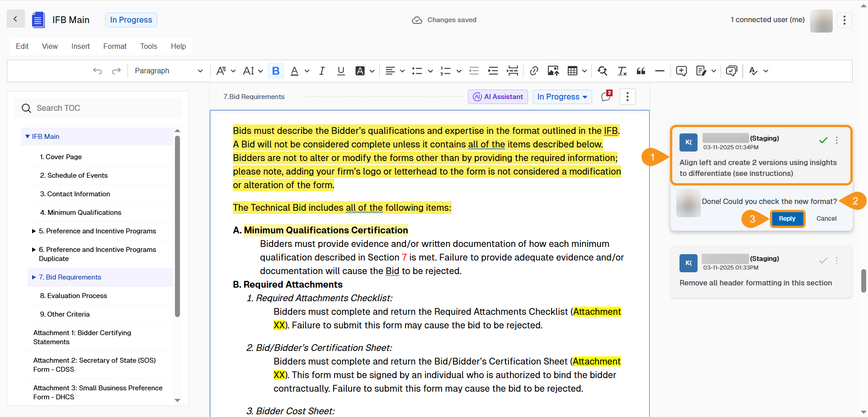Open the AI Assistant

point(498,97)
